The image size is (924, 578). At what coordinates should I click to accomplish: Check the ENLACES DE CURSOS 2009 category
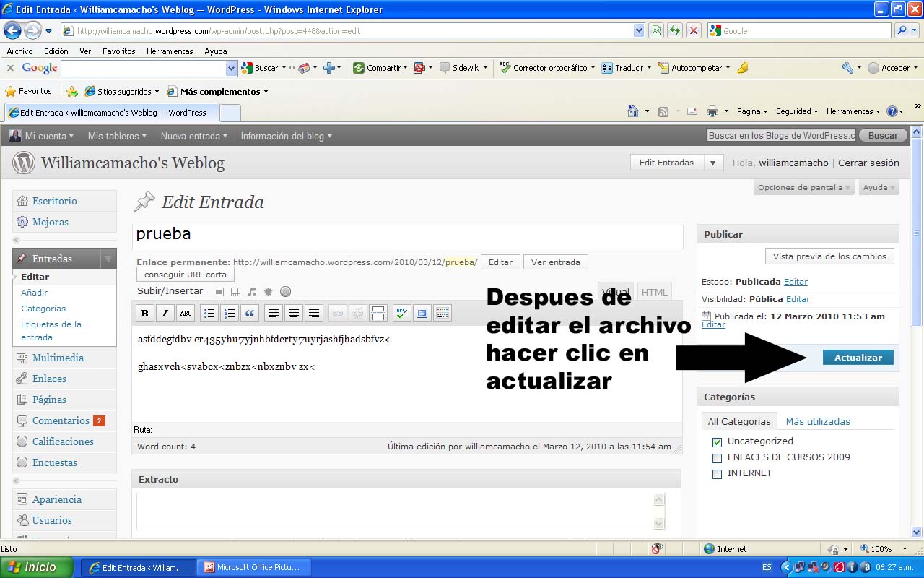point(717,458)
